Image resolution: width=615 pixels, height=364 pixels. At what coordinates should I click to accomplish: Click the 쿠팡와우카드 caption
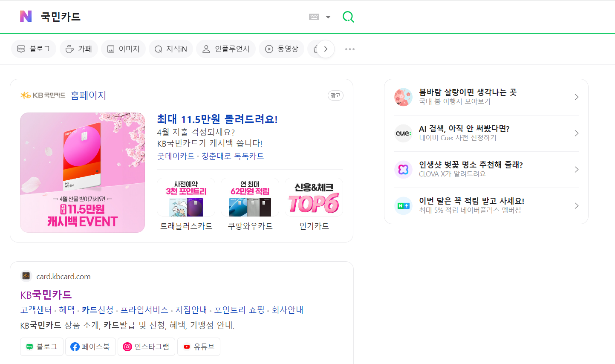pyautogui.click(x=250, y=226)
